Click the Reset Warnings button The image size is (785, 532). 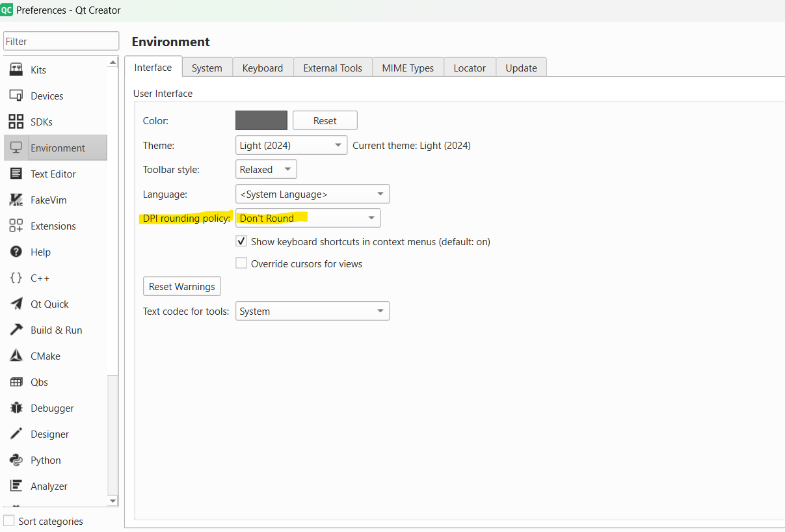182,286
